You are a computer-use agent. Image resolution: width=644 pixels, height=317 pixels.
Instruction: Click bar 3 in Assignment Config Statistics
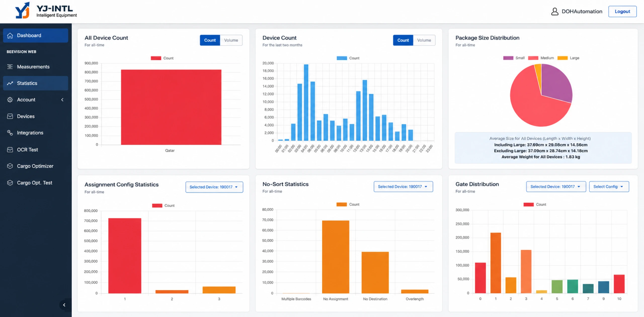pos(219,290)
